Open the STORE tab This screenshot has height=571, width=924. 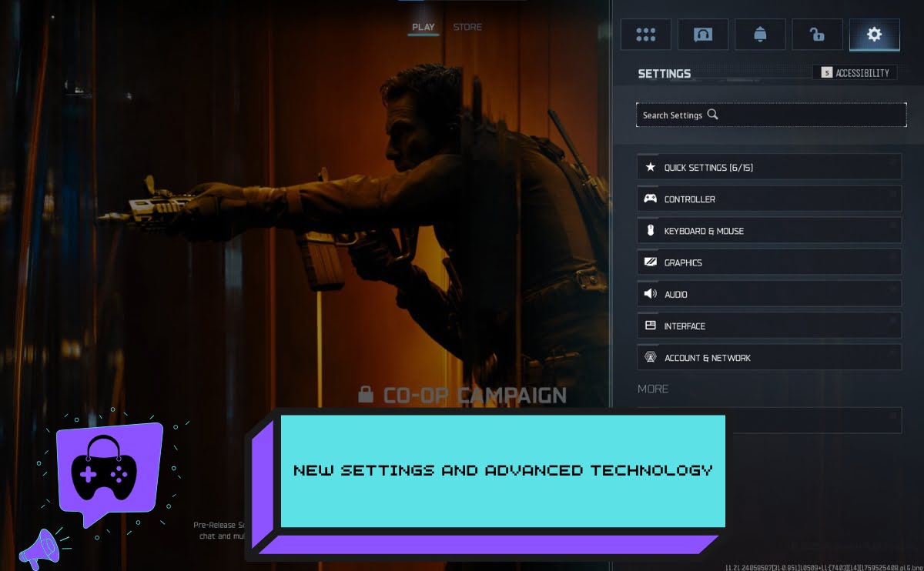[x=467, y=26]
